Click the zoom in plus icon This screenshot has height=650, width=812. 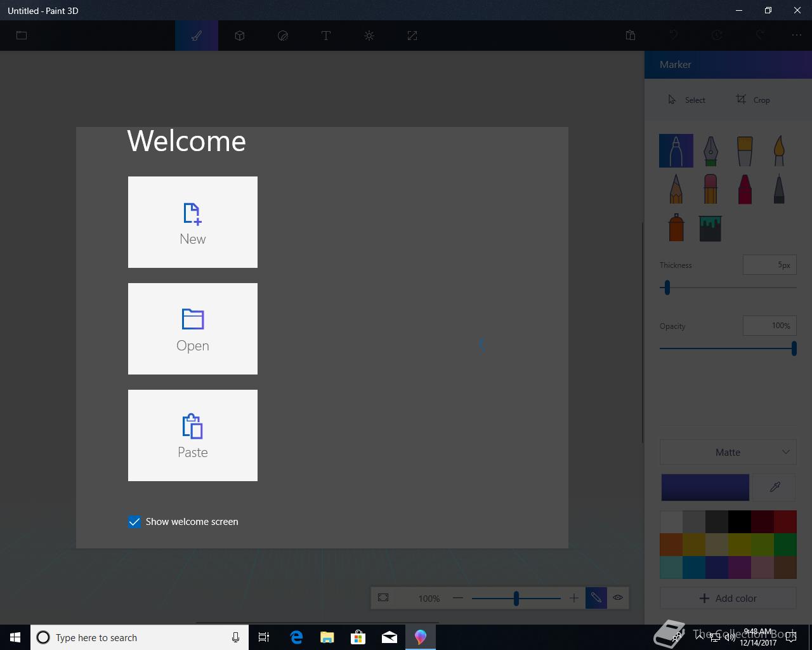pyautogui.click(x=573, y=598)
